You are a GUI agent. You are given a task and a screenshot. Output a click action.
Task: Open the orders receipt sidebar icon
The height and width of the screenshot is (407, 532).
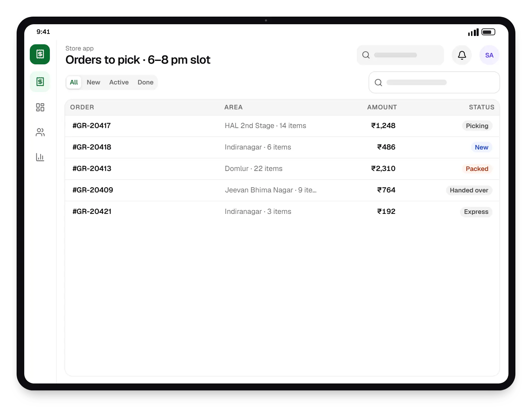[40, 82]
